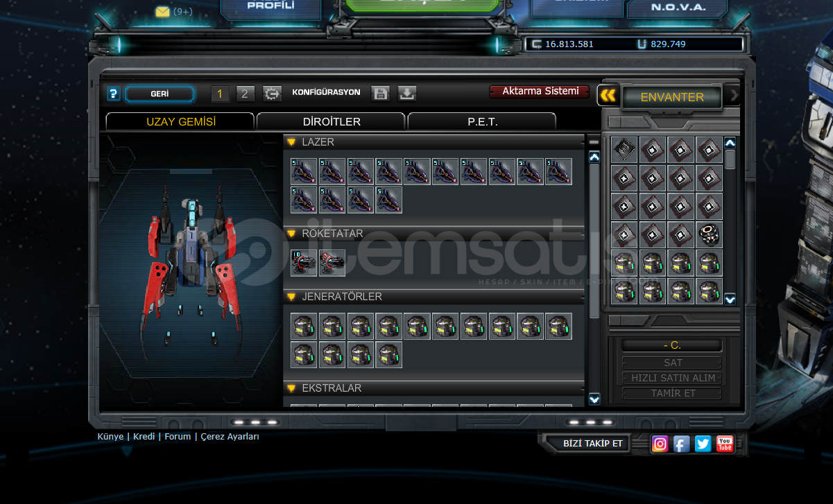The image size is (833, 504).
Task: Click the ENVANTER button
Action: coord(672,97)
